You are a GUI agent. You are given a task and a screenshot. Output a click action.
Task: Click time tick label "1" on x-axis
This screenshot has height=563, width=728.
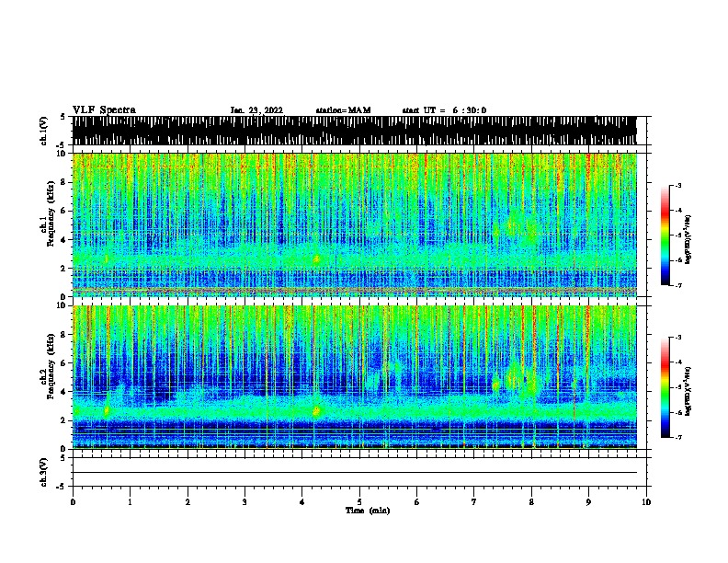coord(130,502)
